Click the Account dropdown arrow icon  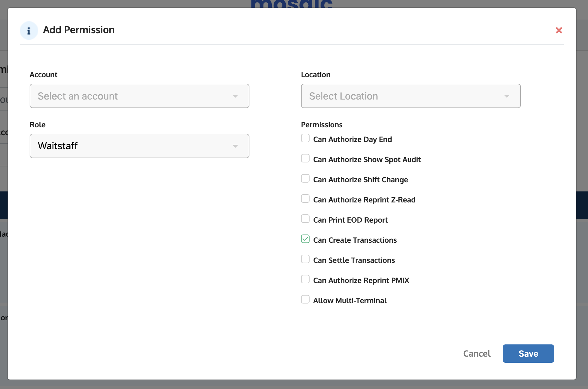(x=235, y=96)
